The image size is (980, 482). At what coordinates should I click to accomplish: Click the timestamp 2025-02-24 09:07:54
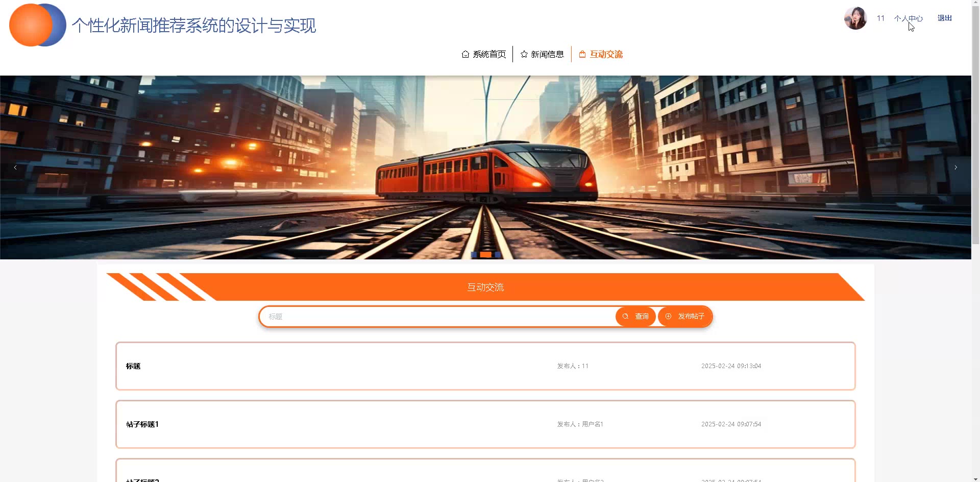731,424
